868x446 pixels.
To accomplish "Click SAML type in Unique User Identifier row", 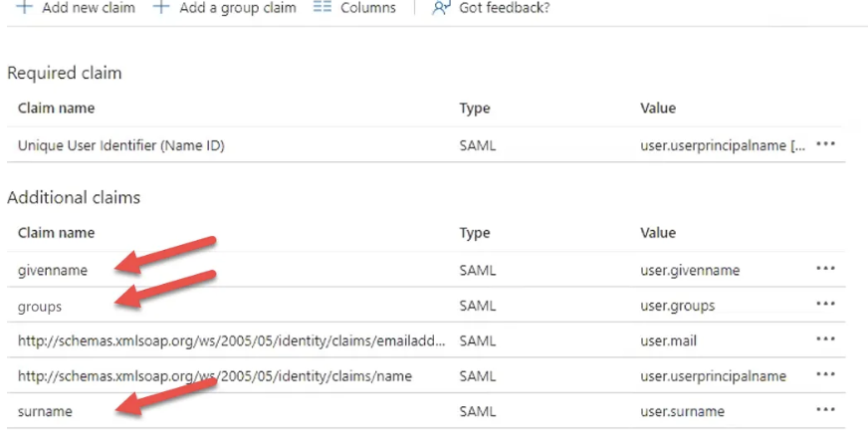I will [478, 145].
